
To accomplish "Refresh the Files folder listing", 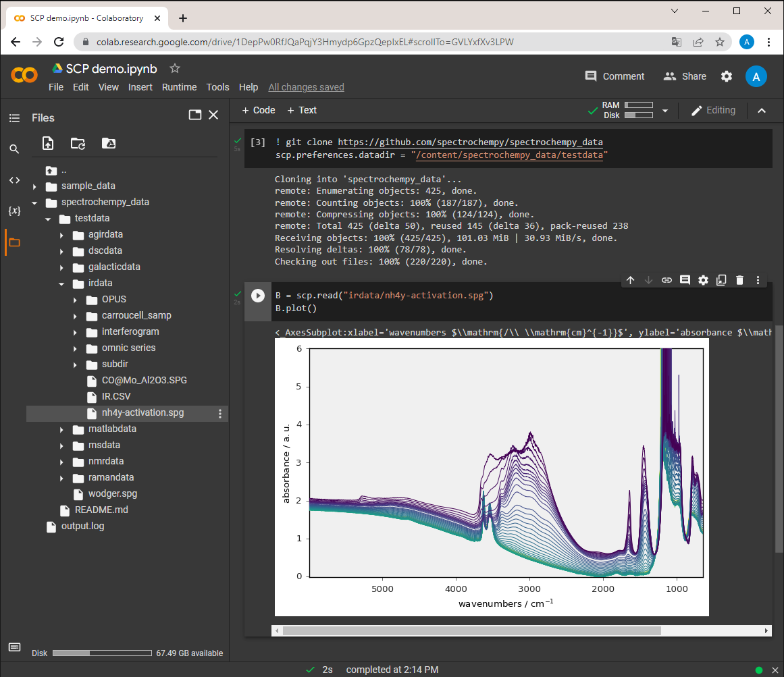I will [x=78, y=144].
